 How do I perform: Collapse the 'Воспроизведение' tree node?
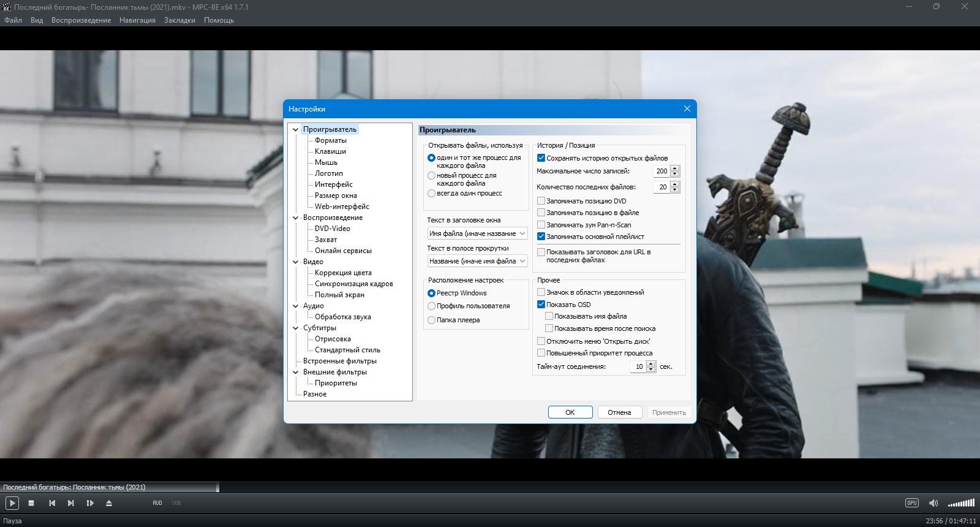(x=296, y=218)
